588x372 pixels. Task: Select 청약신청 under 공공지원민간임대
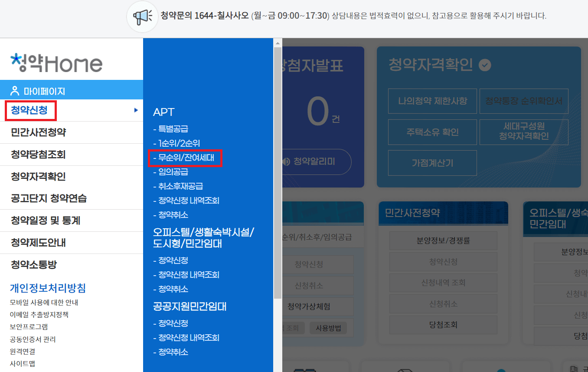point(170,323)
